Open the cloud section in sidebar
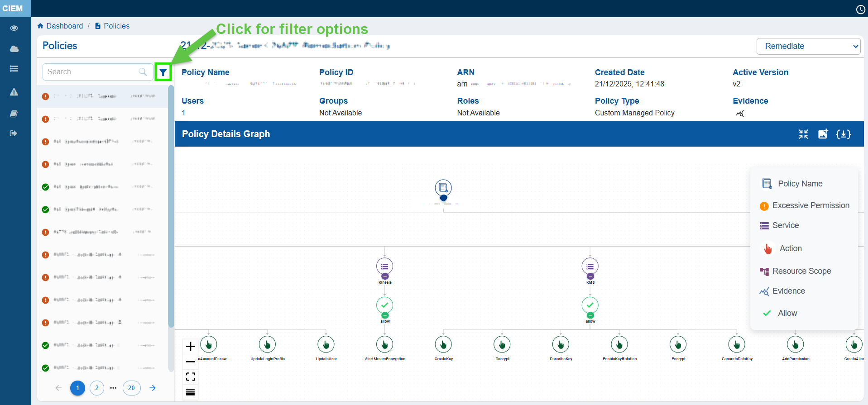The width and height of the screenshot is (868, 405). pos(14,49)
